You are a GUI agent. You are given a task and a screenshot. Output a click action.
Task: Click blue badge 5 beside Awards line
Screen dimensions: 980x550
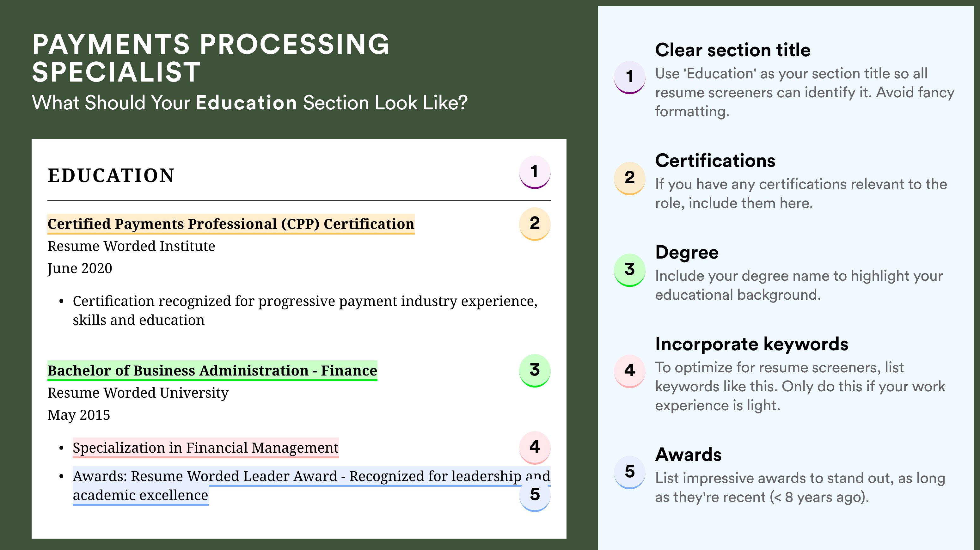535,495
